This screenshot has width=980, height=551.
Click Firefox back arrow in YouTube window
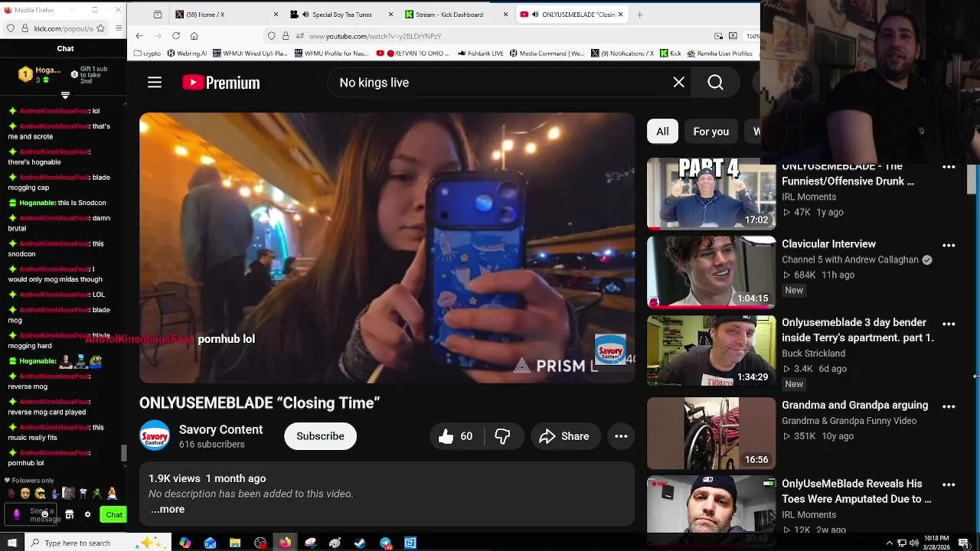click(139, 36)
